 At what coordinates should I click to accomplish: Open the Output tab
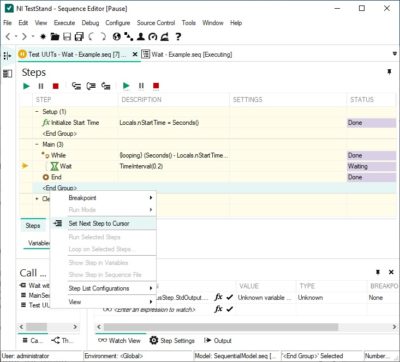[218, 340]
